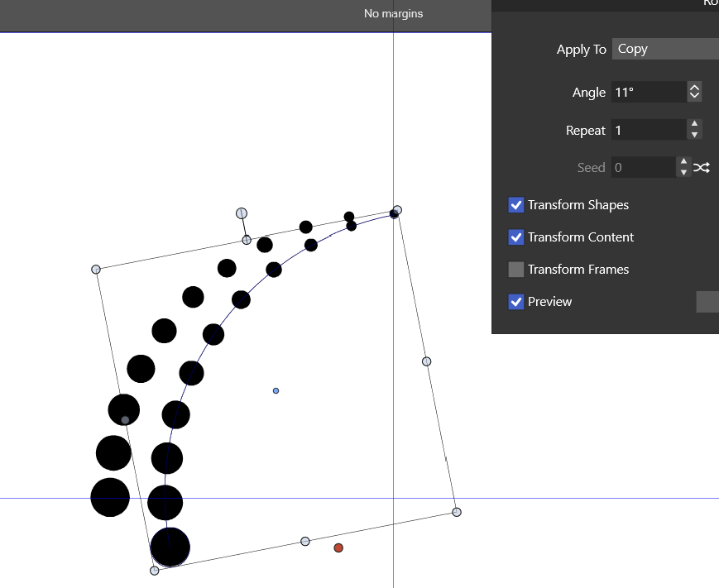Click the Angle field stepper arrows
The image size is (719, 588).
pyautogui.click(x=695, y=92)
